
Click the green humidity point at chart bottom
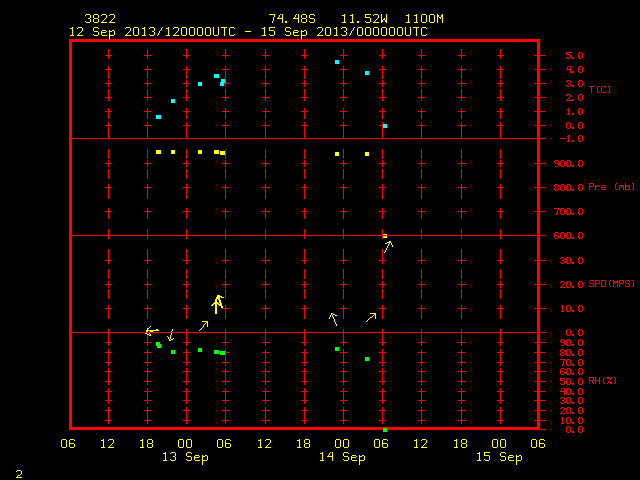[384, 430]
